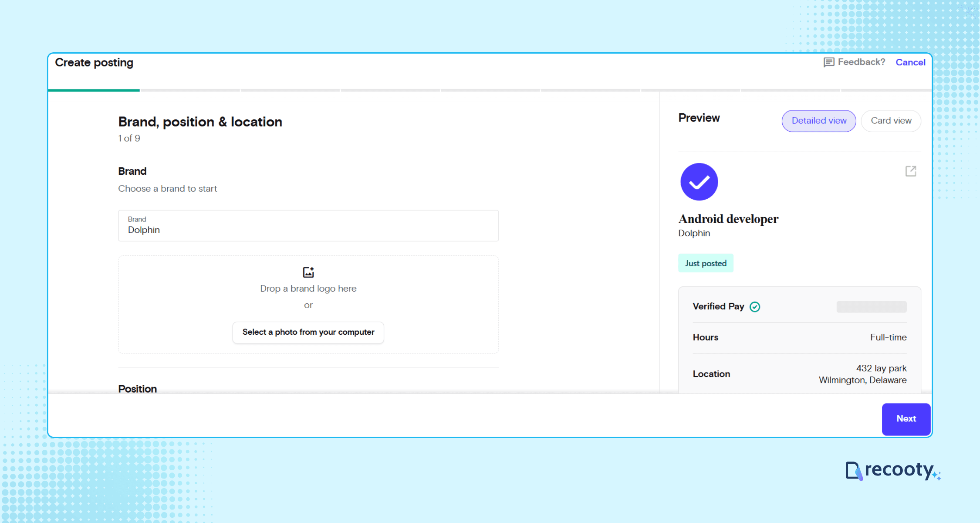Screen dimensions: 980x523
Task: Click the blue checkmark brand logo
Action: click(x=699, y=182)
